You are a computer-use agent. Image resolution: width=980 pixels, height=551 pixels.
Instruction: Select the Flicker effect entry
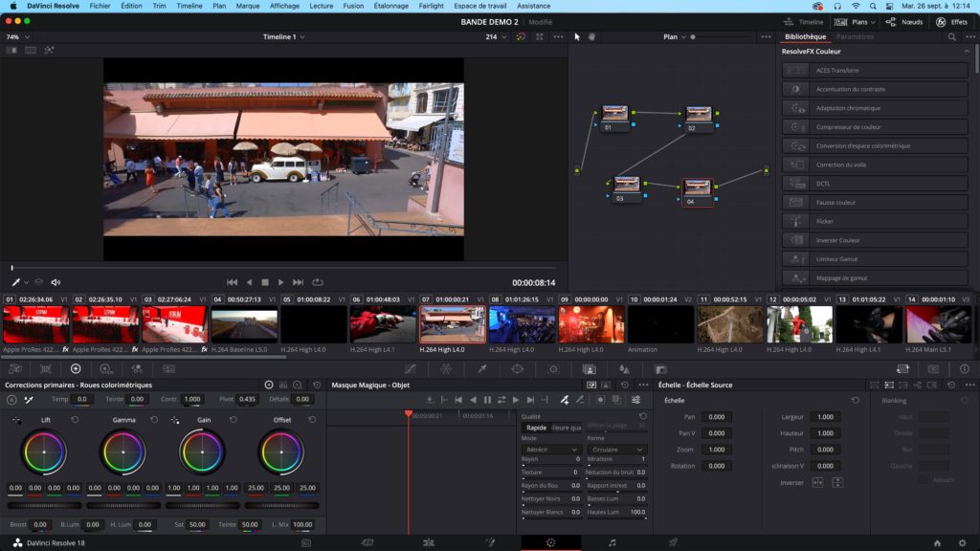coord(875,221)
